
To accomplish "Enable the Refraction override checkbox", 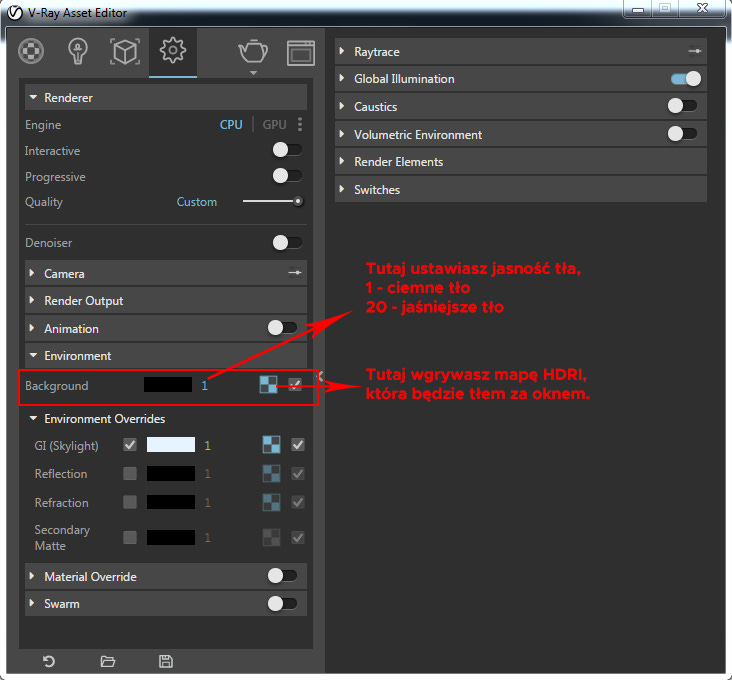I will (130, 502).
